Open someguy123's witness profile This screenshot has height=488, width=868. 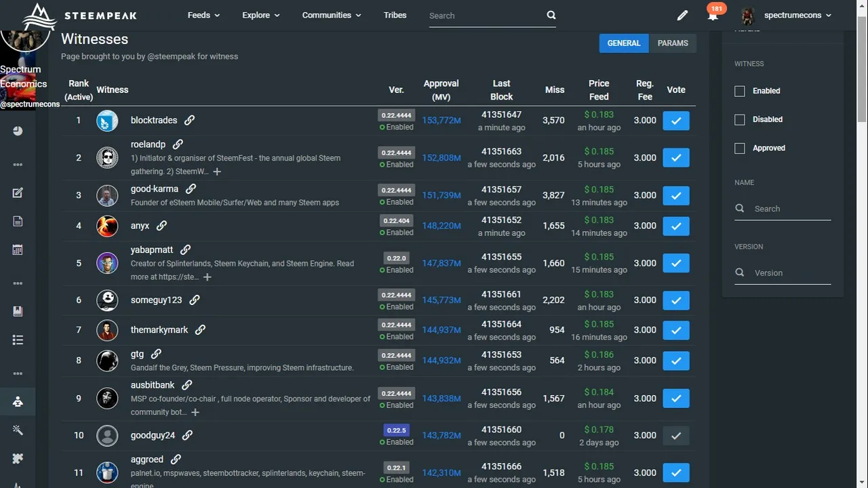(x=157, y=300)
